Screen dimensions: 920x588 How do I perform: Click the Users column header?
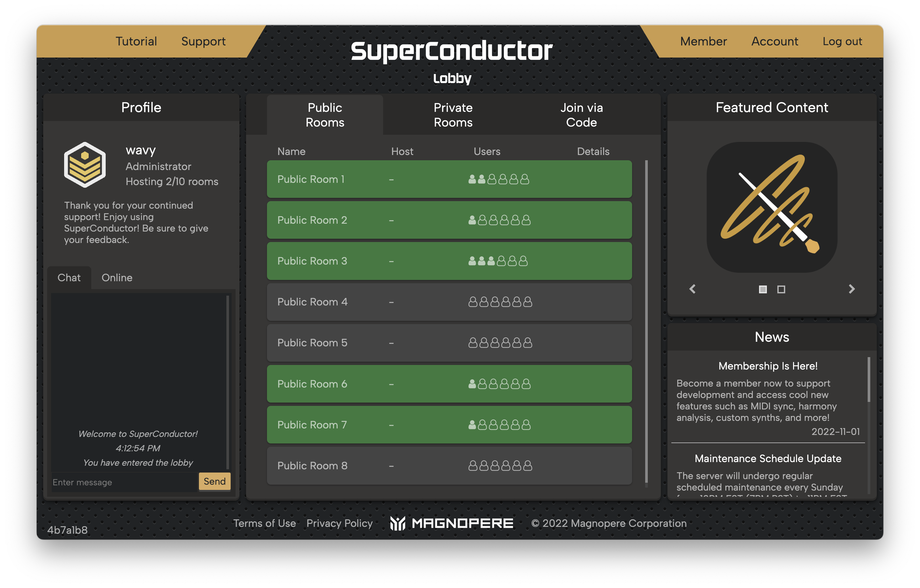[487, 151]
